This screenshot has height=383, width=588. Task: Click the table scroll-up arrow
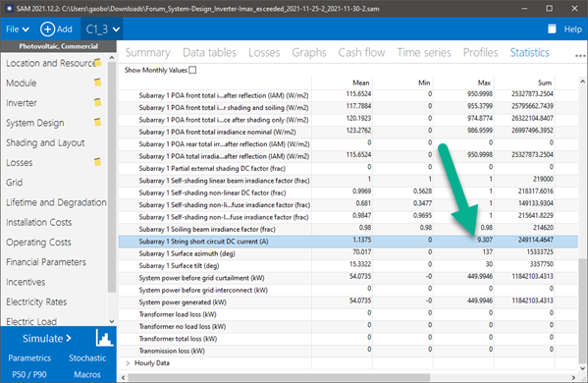[582, 82]
